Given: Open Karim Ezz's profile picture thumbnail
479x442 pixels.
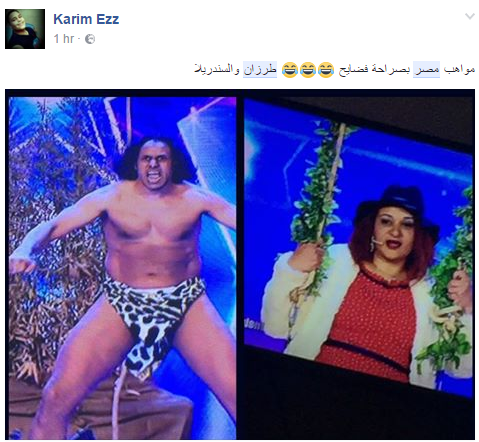Looking at the screenshot, I should click(x=25, y=29).
